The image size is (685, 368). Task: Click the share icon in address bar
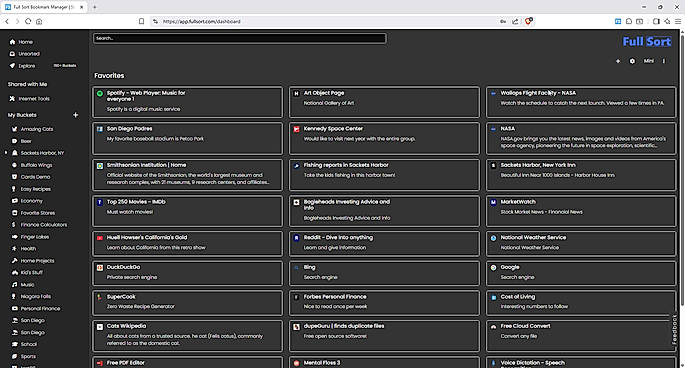coord(515,21)
